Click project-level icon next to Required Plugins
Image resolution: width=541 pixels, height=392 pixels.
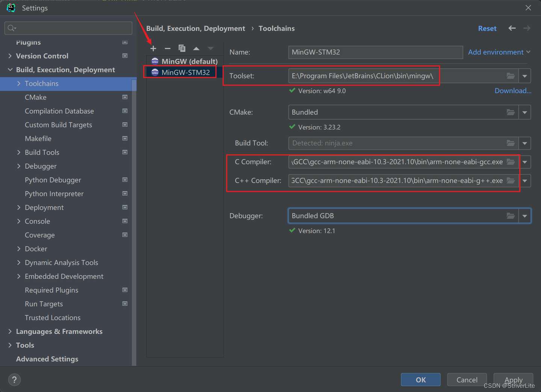[x=125, y=290]
